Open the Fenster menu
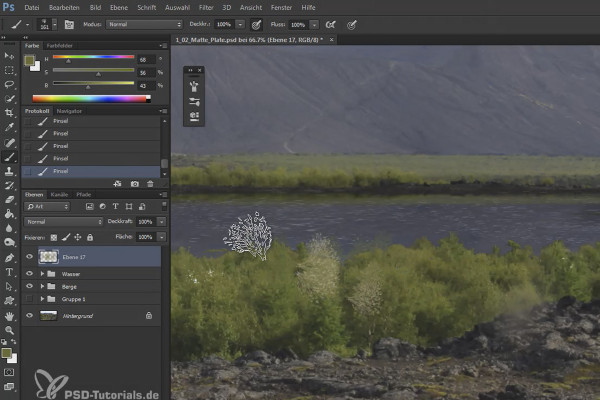The height and width of the screenshot is (400, 600). (x=281, y=7)
